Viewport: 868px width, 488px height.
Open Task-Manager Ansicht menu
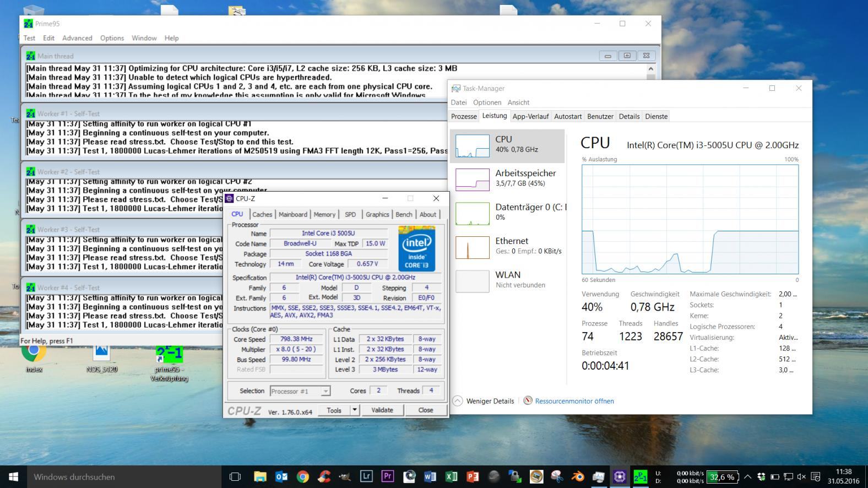click(x=518, y=102)
